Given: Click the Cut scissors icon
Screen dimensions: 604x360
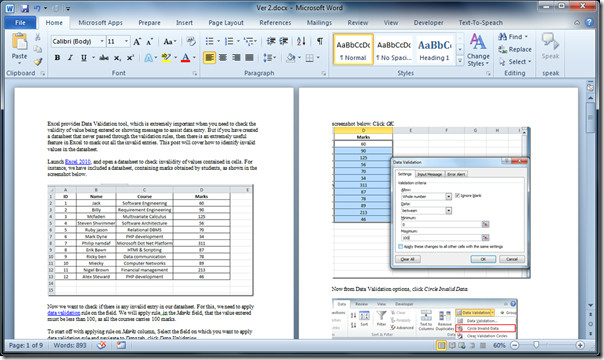Looking at the screenshot, I should tap(38, 37).
